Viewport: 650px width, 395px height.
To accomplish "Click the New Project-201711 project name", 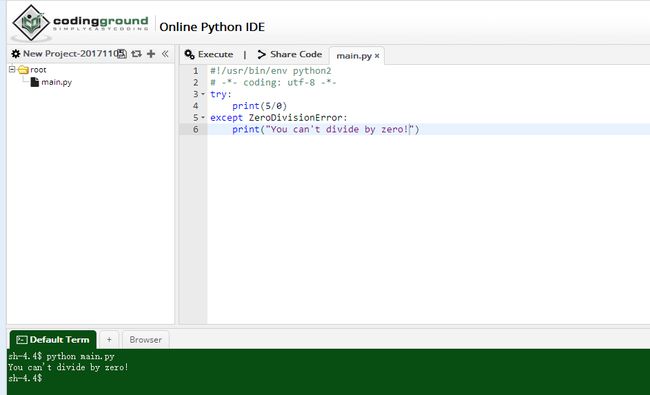I will click(70, 54).
